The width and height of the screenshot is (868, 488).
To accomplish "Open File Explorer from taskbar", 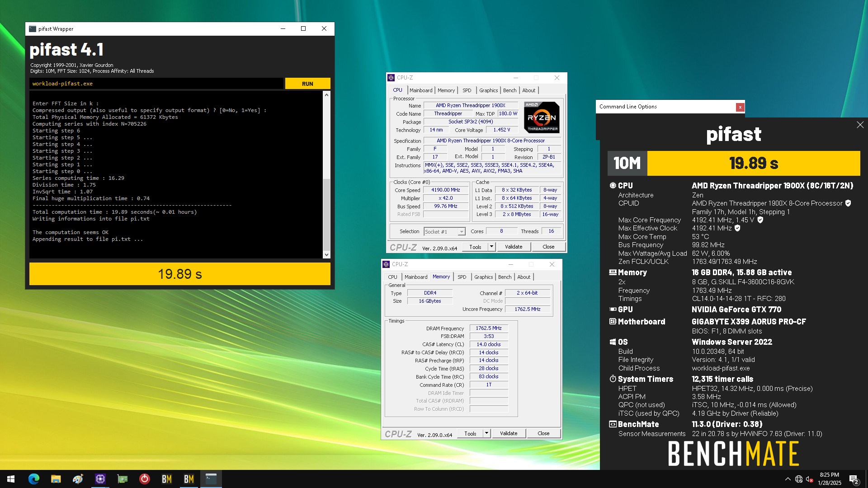I will [x=56, y=479].
